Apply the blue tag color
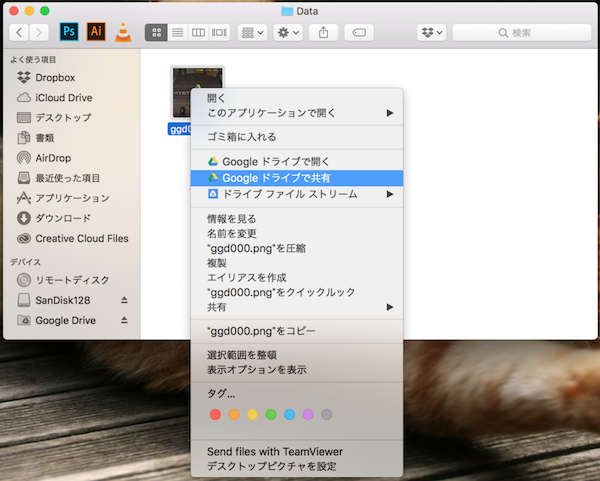The height and width of the screenshot is (481, 600). coord(290,414)
